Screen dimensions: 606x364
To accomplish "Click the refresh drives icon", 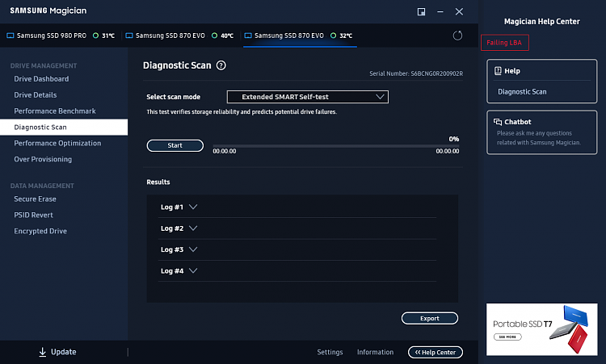I will [x=457, y=36].
